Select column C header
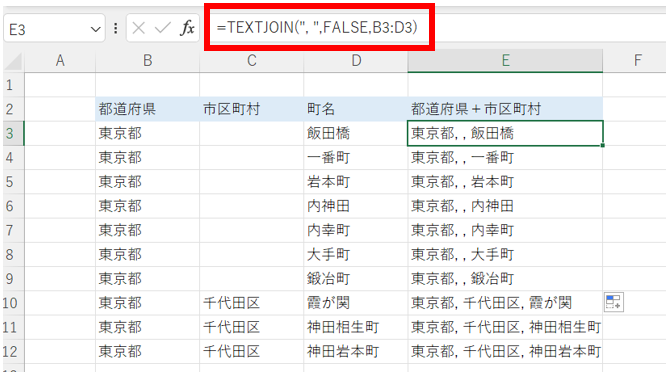The width and height of the screenshot is (672, 377). tap(252, 61)
